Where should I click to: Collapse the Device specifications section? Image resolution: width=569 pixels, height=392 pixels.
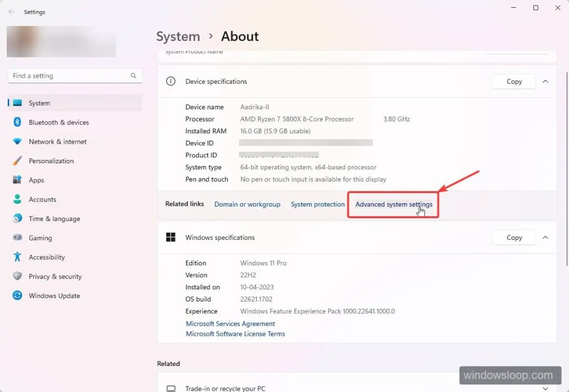click(545, 82)
